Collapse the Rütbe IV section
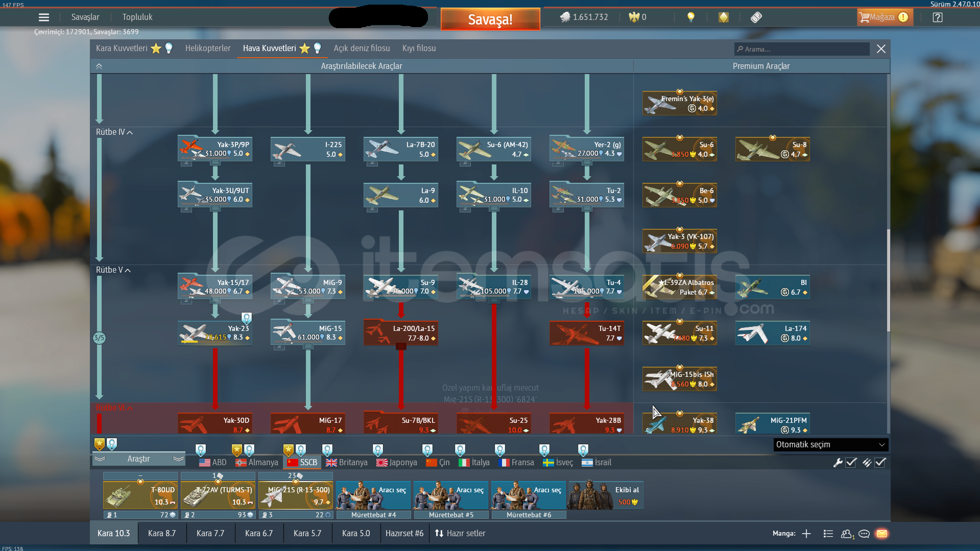This screenshot has width=980, height=551. (114, 132)
